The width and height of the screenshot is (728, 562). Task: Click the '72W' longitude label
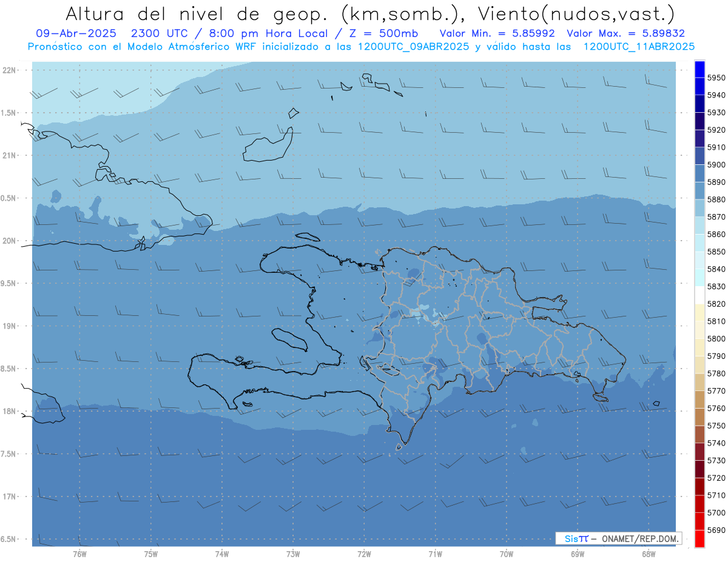tap(364, 554)
